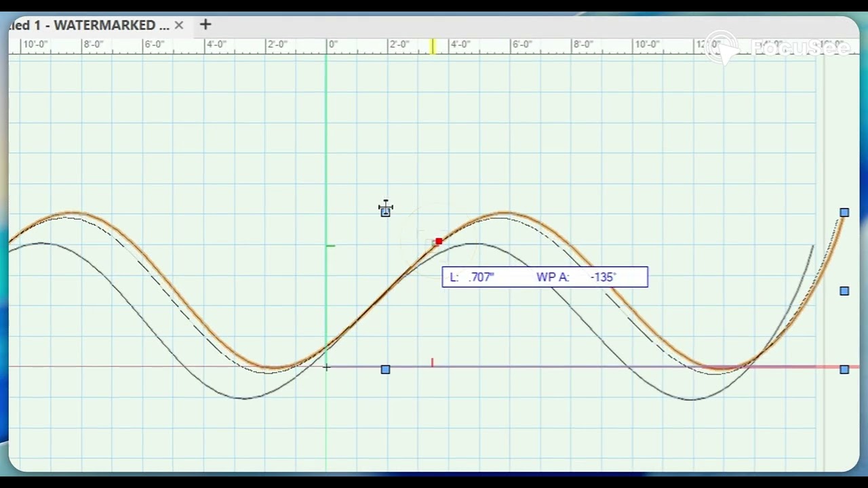The height and width of the screenshot is (488, 868).
Task: Close the Untitled 1 document tab
Action: 179,25
